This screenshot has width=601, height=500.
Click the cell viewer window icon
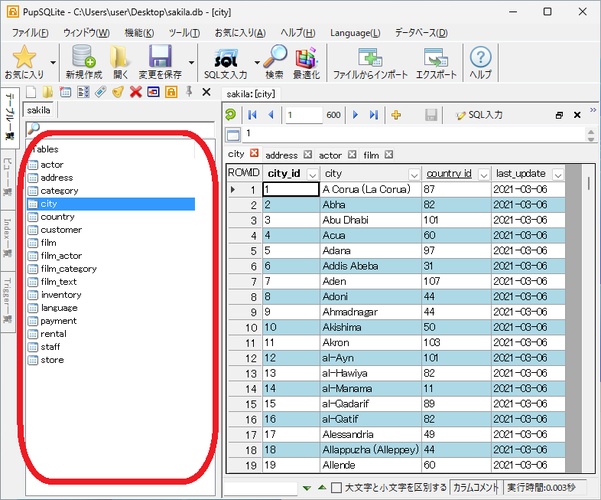click(233, 135)
